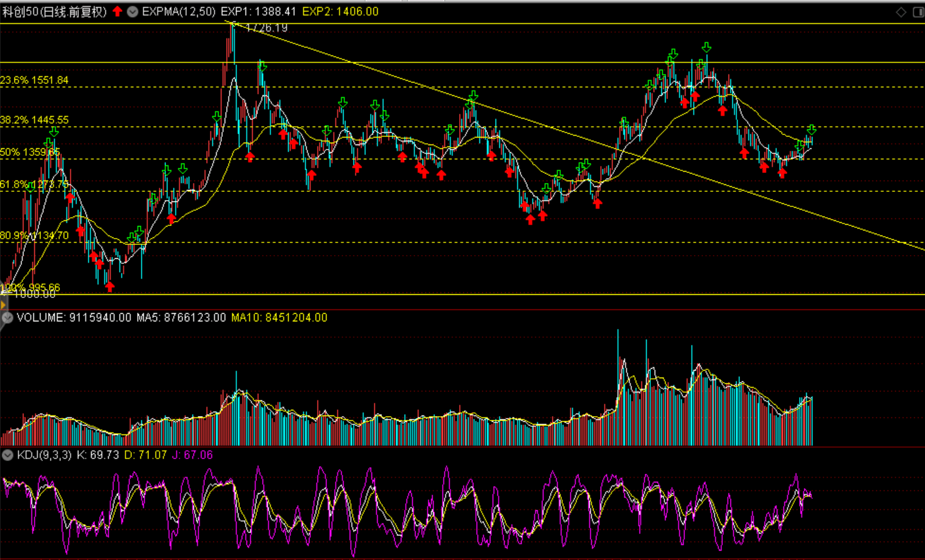Click the last green arrow at chart's right end

(x=811, y=129)
